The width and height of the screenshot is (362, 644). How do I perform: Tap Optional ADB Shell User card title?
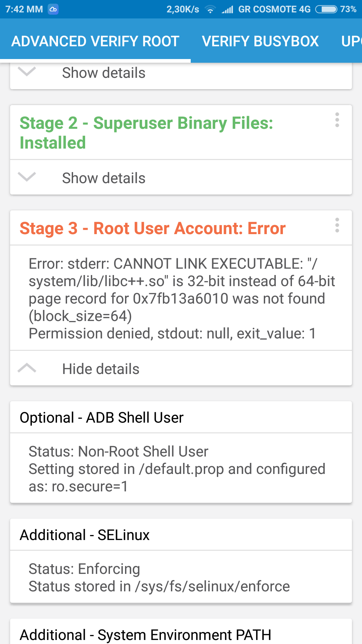click(102, 418)
